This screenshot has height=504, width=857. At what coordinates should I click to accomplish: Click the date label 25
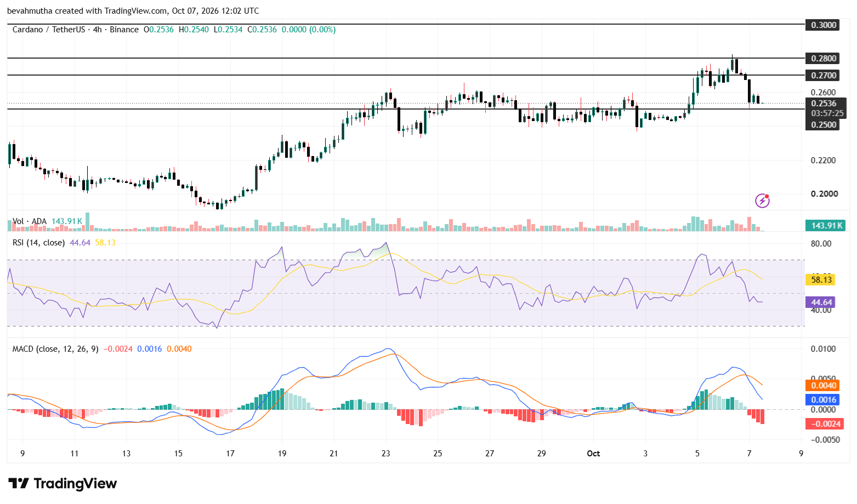tap(438, 453)
